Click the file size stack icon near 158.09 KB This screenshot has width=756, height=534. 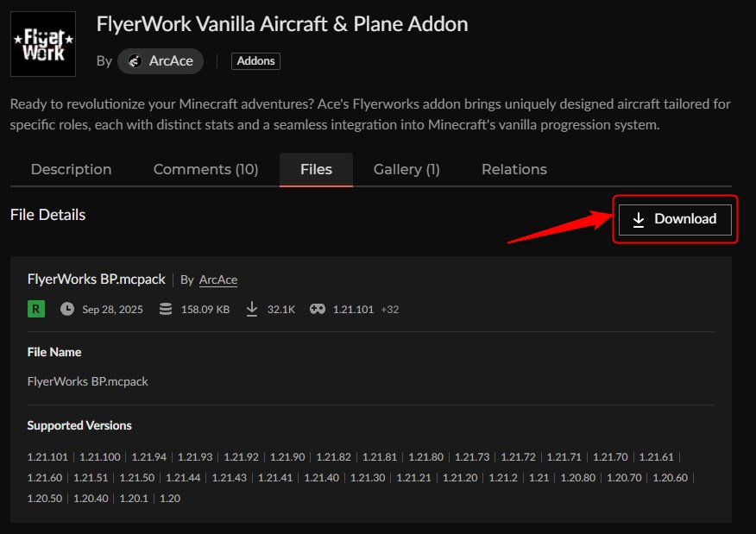[165, 308]
